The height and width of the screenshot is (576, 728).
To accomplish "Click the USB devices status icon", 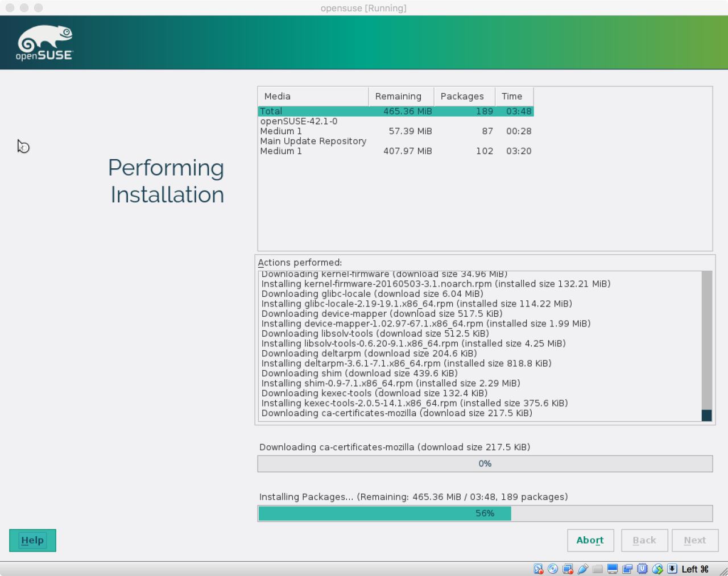I will (x=582, y=569).
